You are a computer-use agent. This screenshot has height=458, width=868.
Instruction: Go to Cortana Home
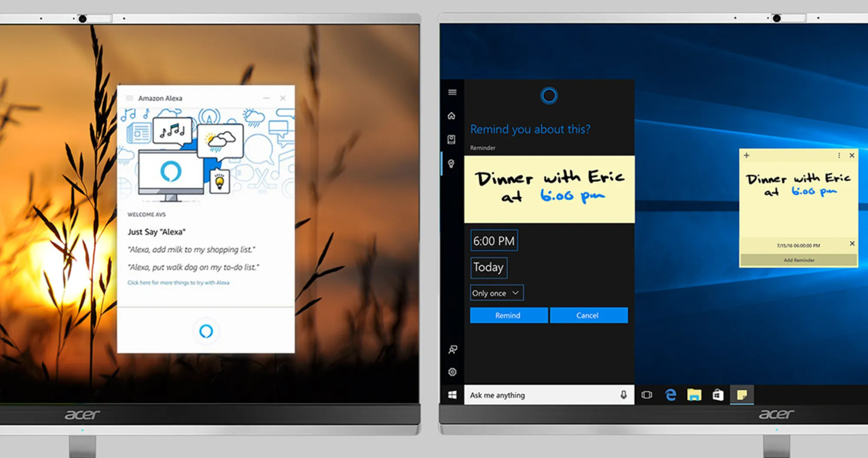(452, 116)
